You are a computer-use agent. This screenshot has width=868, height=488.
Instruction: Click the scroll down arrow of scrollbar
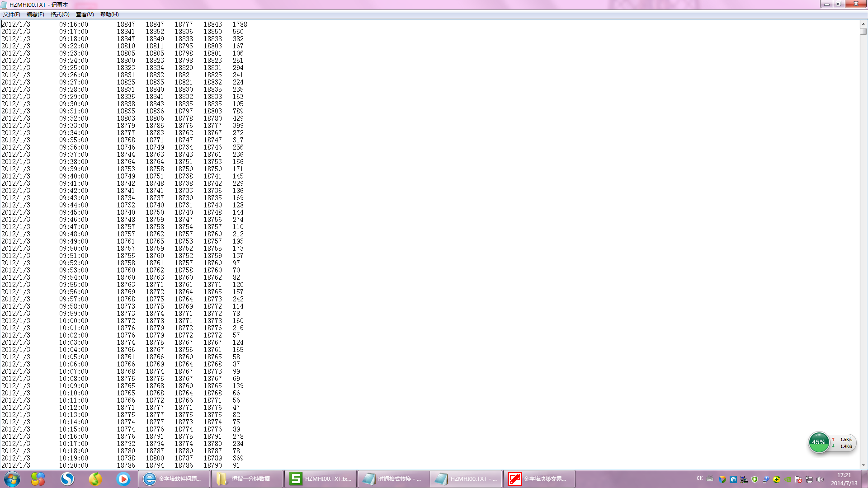[x=863, y=465]
